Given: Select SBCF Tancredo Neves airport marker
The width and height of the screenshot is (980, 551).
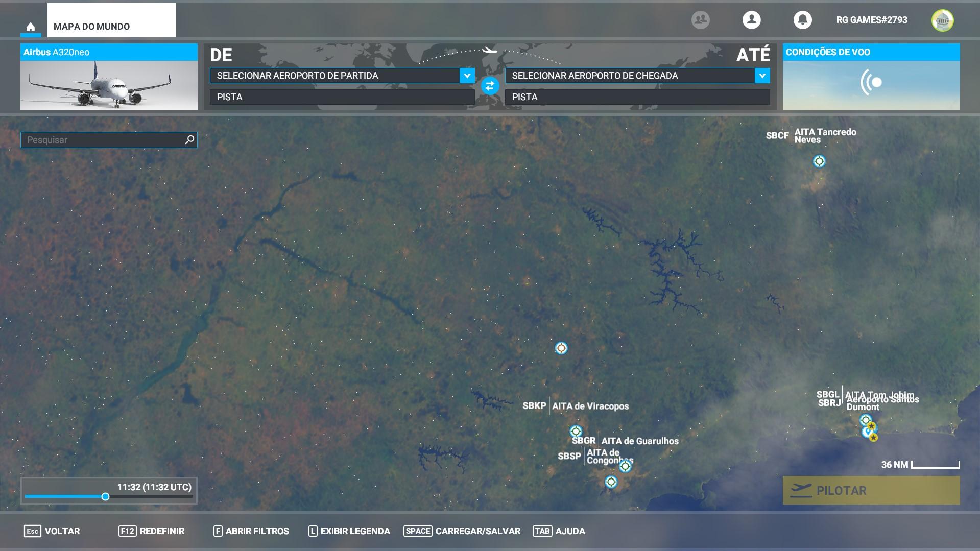Looking at the screenshot, I should pyautogui.click(x=819, y=161).
